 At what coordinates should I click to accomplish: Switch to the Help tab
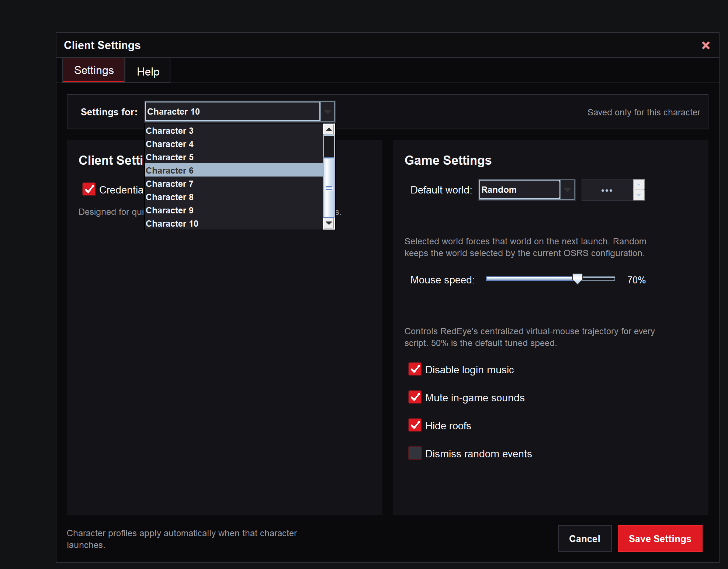coord(148,71)
